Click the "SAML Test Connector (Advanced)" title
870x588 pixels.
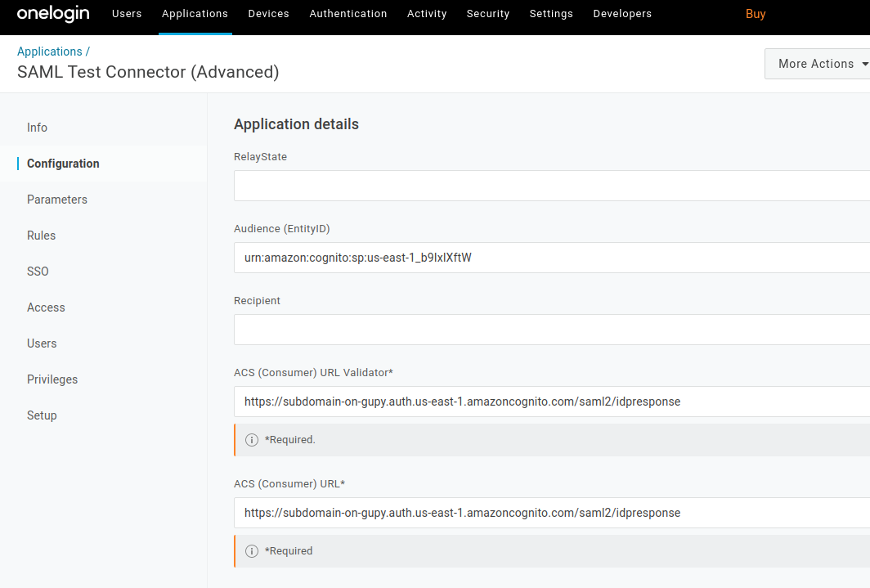[x=148, y=72]
